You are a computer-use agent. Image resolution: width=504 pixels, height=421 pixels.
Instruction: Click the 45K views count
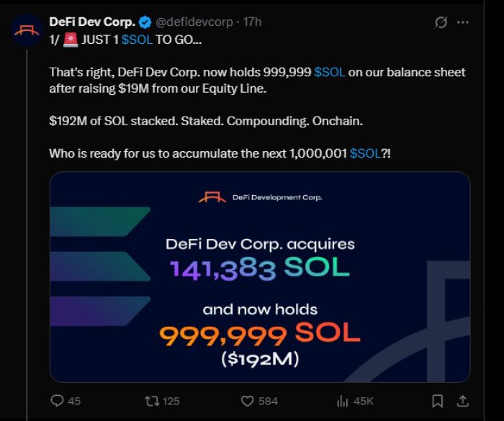point(364,401)
